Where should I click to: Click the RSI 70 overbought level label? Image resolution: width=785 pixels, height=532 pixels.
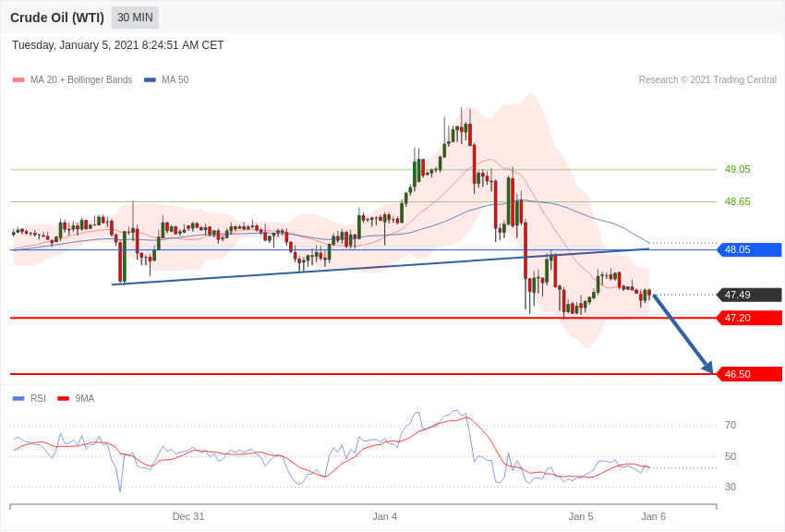coord(731,426)
